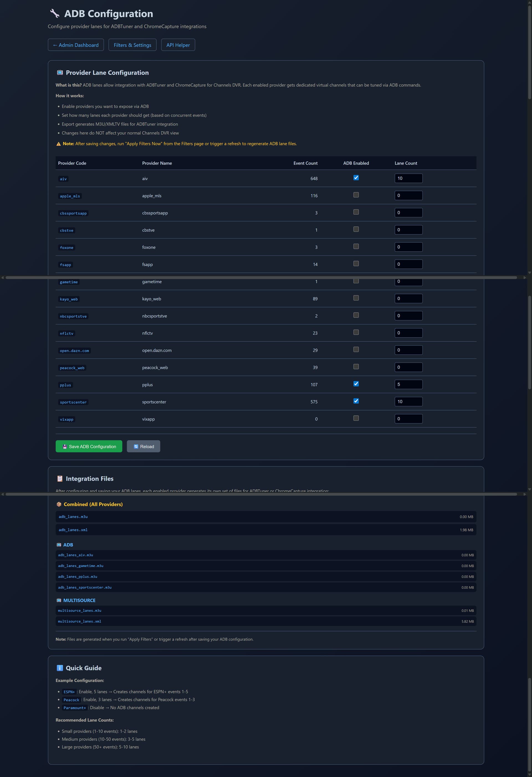The image size is (532, 777).
Task: Click the TV icon beside Provider Lane Configuration
Action: [60, 73]
